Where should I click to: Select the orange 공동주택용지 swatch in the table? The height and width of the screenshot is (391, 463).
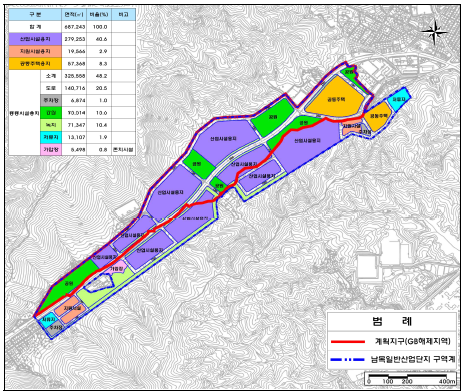(35, 64)
